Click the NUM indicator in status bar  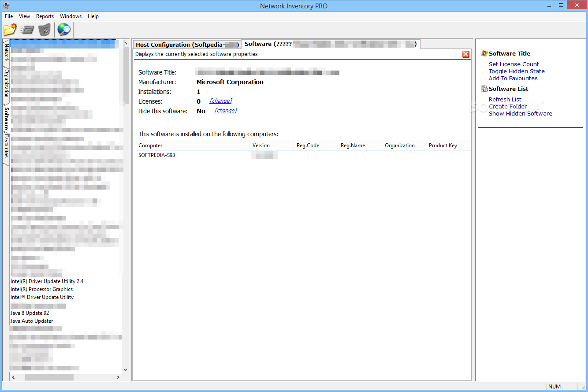coord(555,387)
